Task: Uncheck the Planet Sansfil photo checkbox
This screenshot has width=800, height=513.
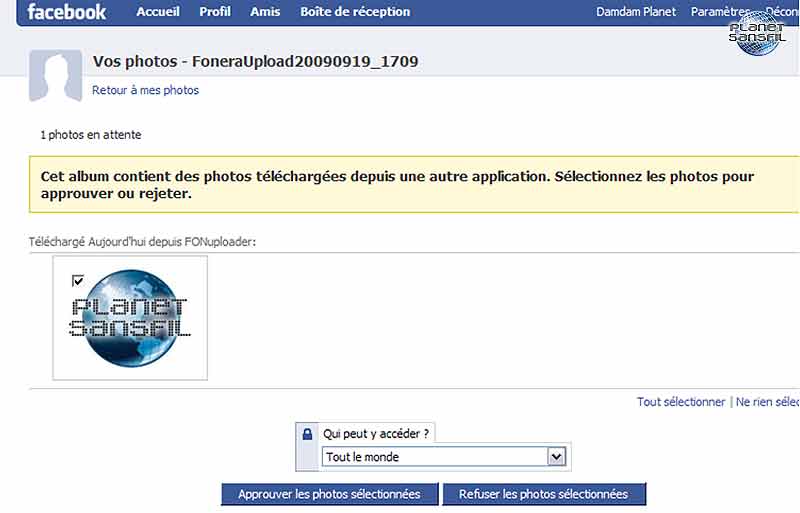Action: (78, 280)
